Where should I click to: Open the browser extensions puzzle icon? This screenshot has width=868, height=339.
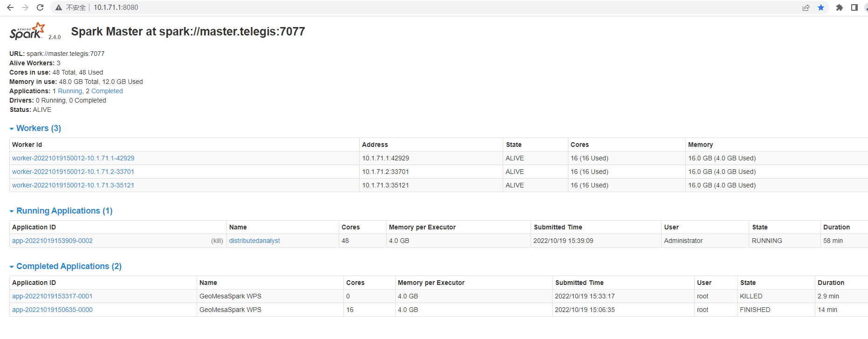840,7
